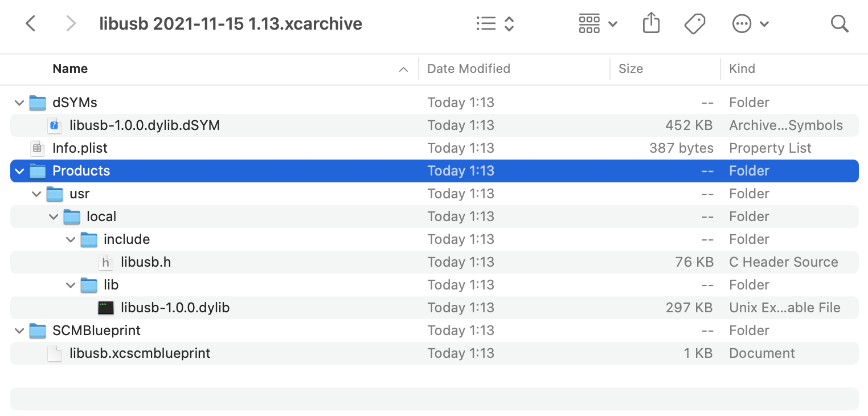Sort by the Date Modified column header
The image size is (868, 416).
pos(469,69)
